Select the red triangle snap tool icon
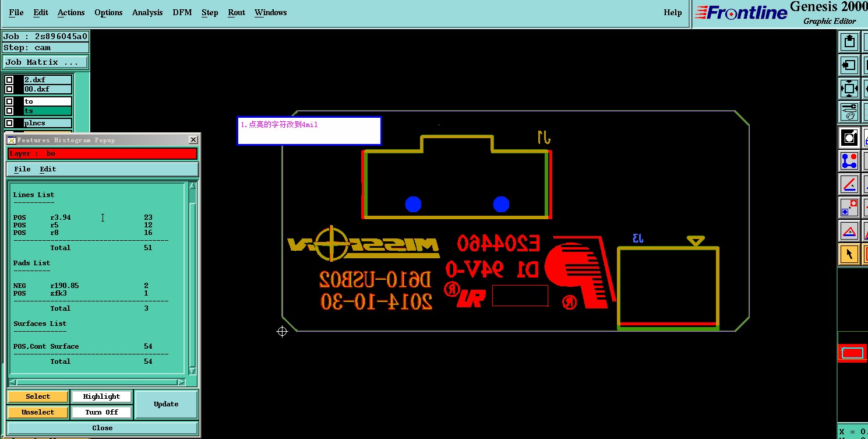 849,231
